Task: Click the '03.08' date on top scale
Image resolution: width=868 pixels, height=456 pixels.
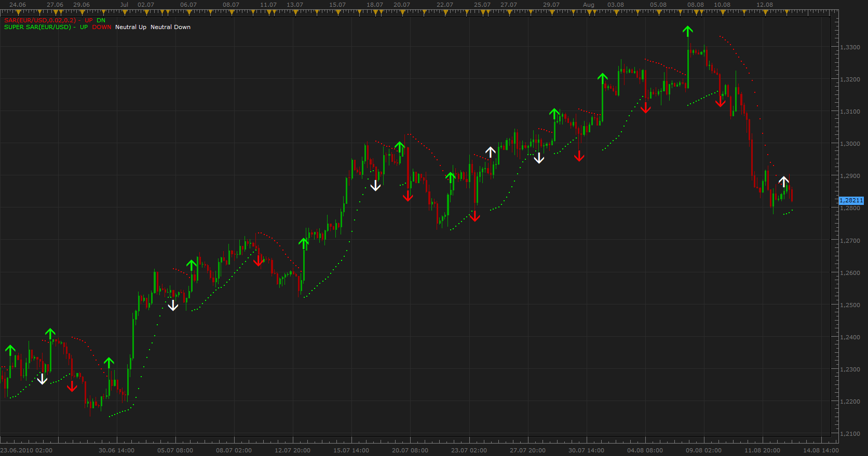Action: [x=616, y=5]
